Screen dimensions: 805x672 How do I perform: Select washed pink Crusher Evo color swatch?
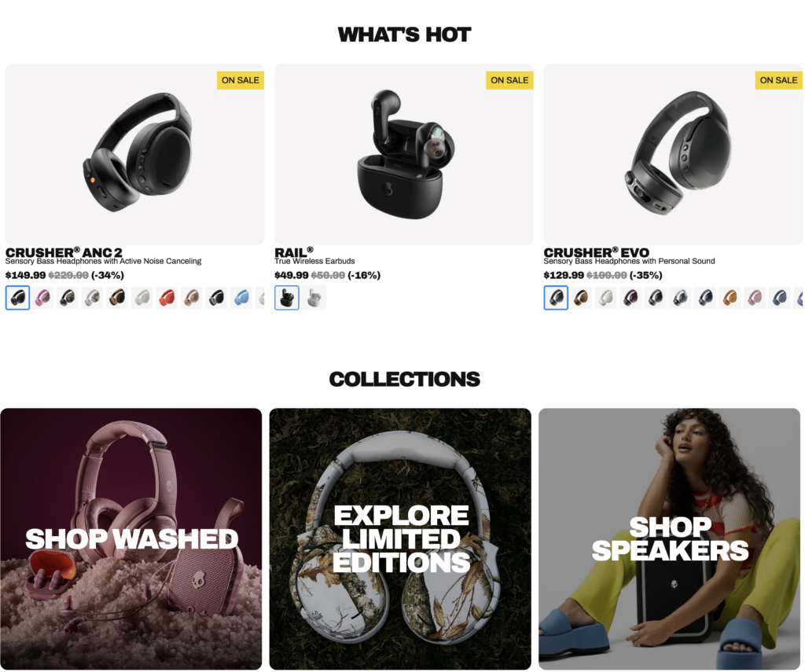coord(755,298)
